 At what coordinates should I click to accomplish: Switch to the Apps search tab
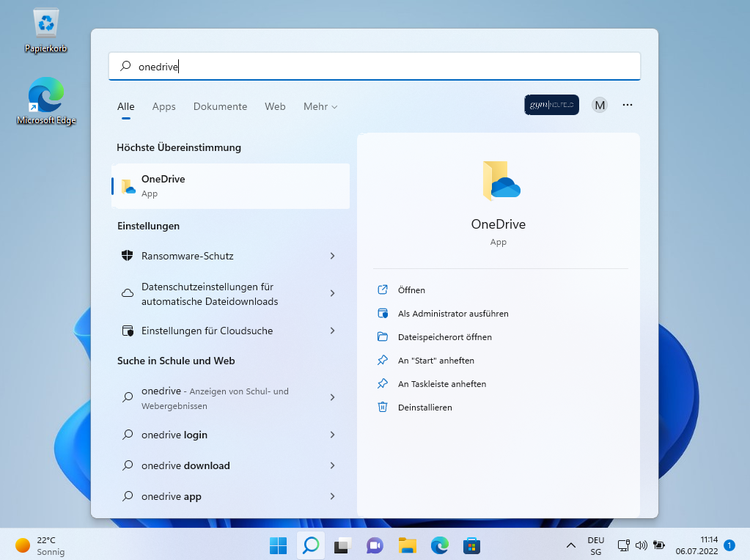pos(163,106)
